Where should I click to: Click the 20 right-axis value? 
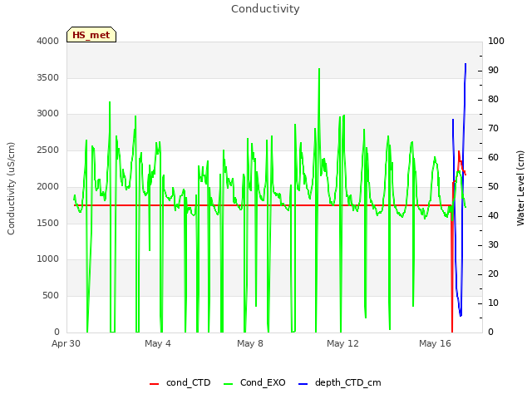(493, 273)
